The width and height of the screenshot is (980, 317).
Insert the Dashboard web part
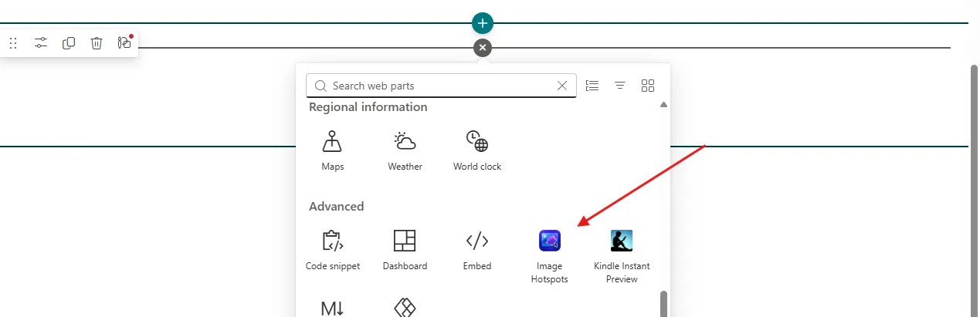[x=405, y=251]
